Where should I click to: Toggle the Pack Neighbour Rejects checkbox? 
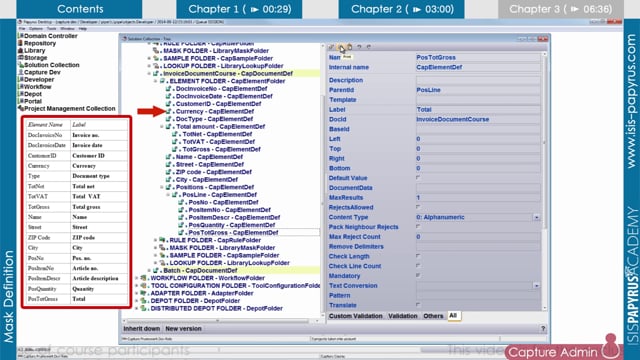click(x=418, y=227)
